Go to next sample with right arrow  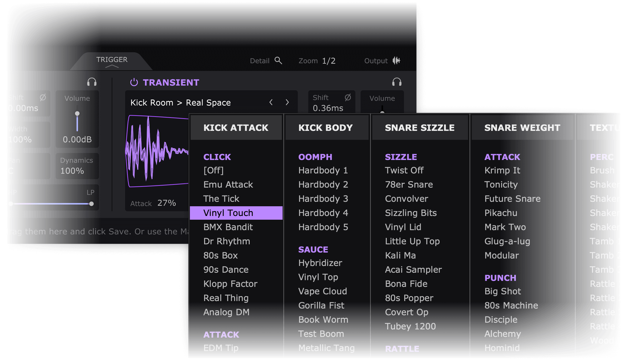point(287,102)
